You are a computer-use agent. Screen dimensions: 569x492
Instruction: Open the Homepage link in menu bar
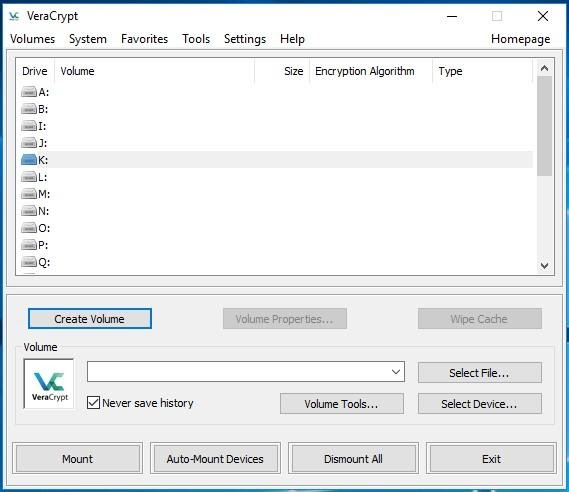520,39
